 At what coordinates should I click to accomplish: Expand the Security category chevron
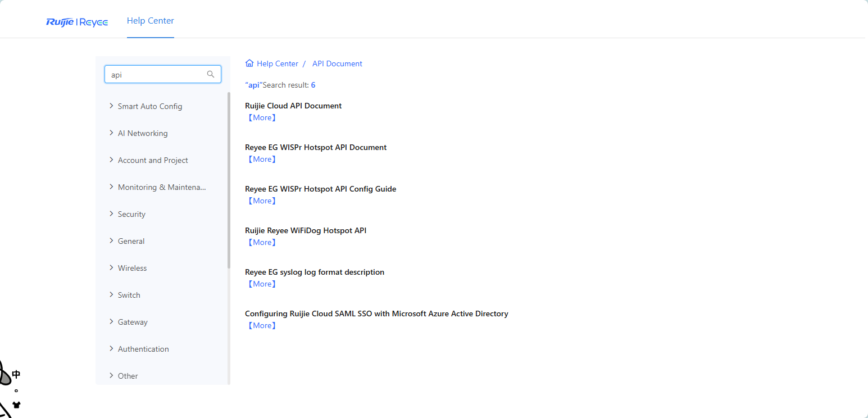(111, 213)
